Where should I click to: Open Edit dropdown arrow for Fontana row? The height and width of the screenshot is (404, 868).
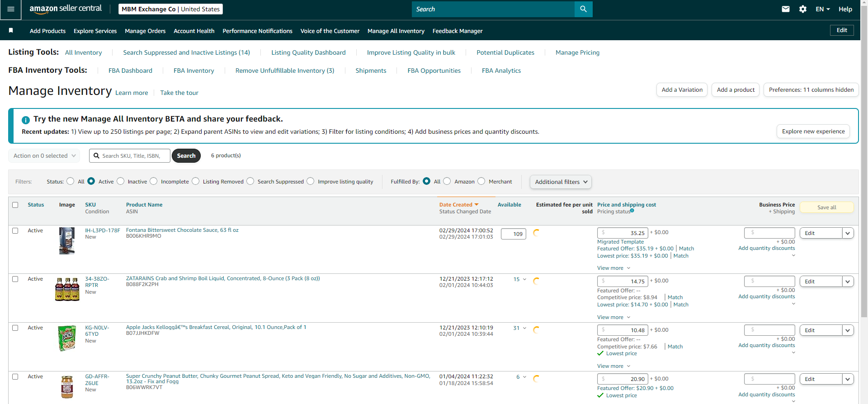pyautogui.click(x=848, y=233)
